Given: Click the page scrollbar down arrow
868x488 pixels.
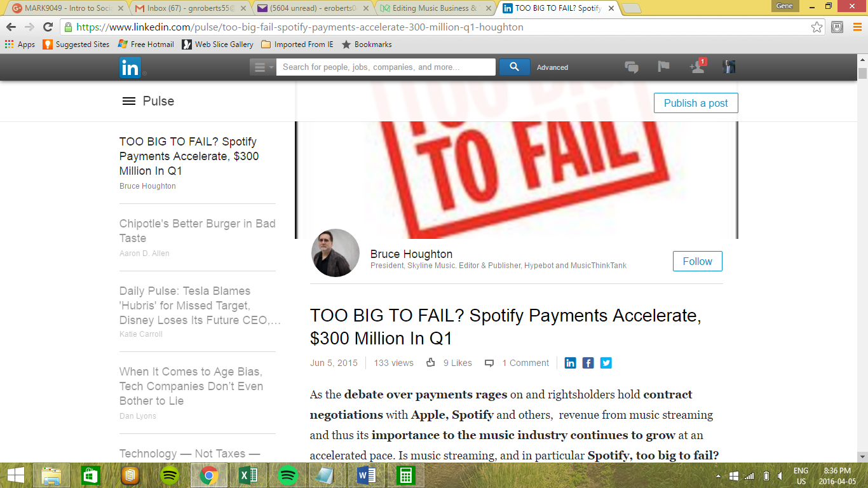Looking at the screenshot, I should [x=862, y=457].
